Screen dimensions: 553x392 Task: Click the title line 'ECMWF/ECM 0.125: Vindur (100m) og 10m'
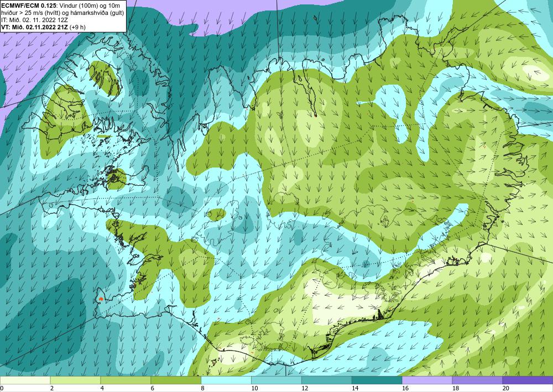(60, 6)
